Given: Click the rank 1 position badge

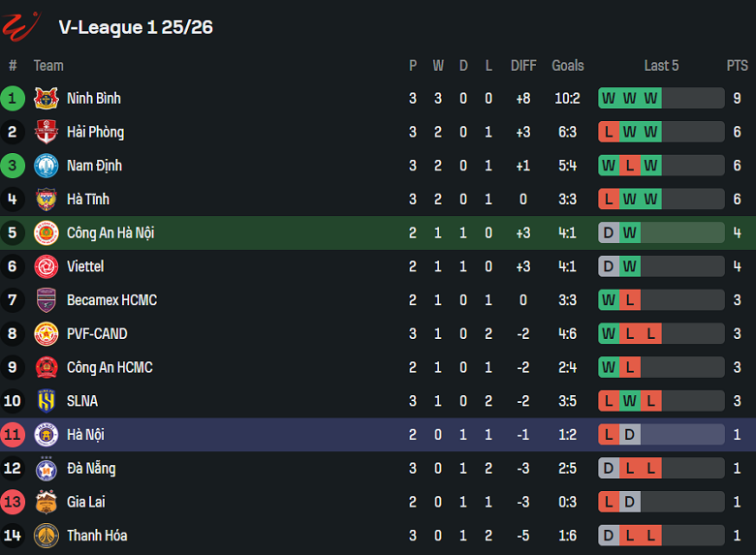Looking at the screenshot, I should (x=13, y=98).
